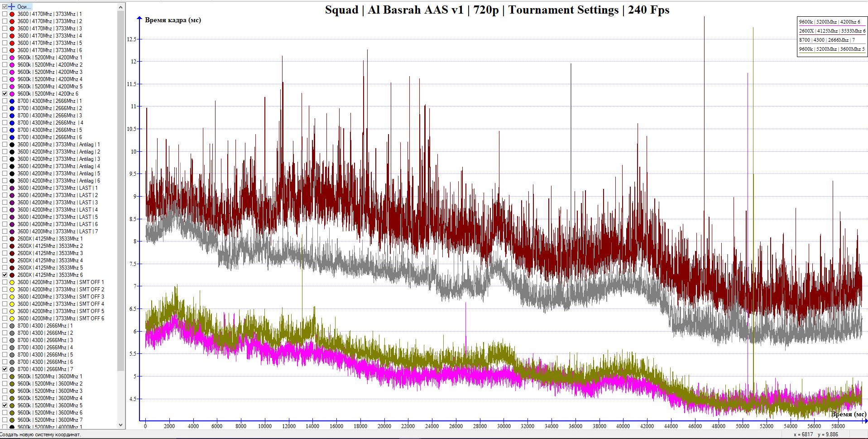Click the olive dot for '9600k | 5200Mhz | 3600Mhz 7'
The image size is (868, 439).
coord(12,420)
